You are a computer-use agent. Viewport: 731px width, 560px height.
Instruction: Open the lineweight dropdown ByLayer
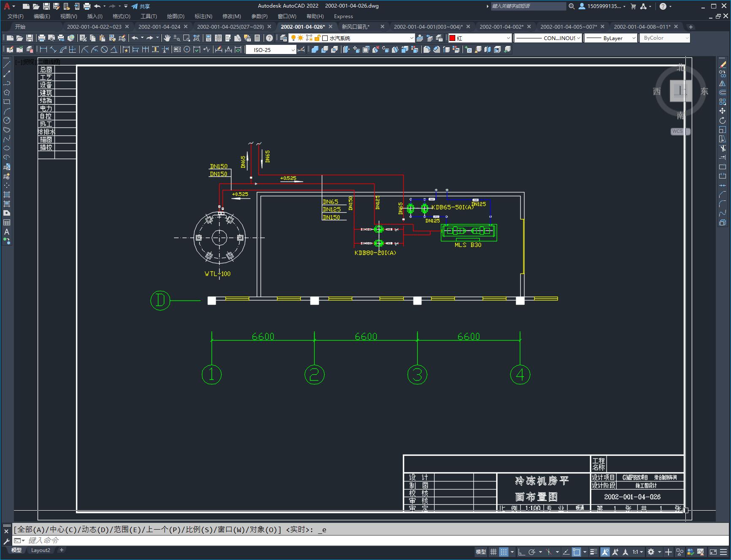click(x=611, y=38)
